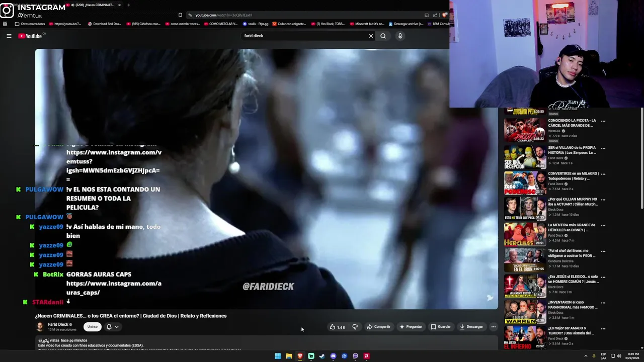Open the 'Otros marcadores' bookmarks folder
This screenshot has width=644, height=362.
[30, 24]
